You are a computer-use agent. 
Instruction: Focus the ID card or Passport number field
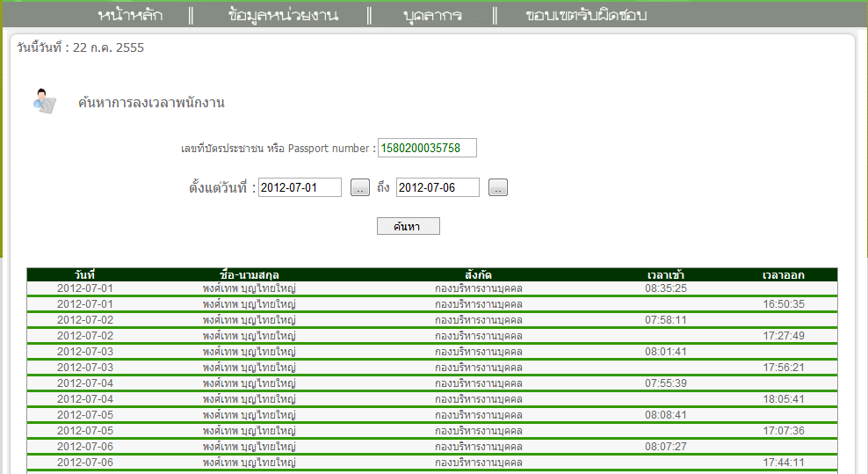[x=427, y=148]
